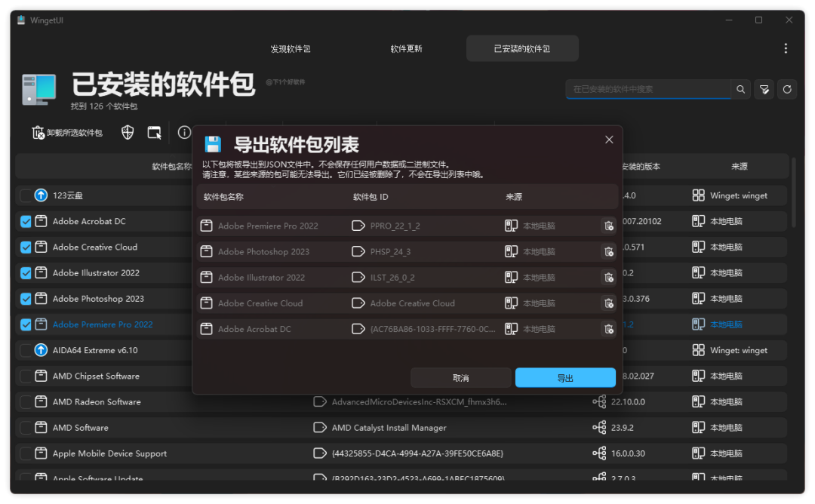Viewport: 815px width, 504px height.
Task: Click local PC source icon for Adobe Acrobat DC
Action: 699,221
